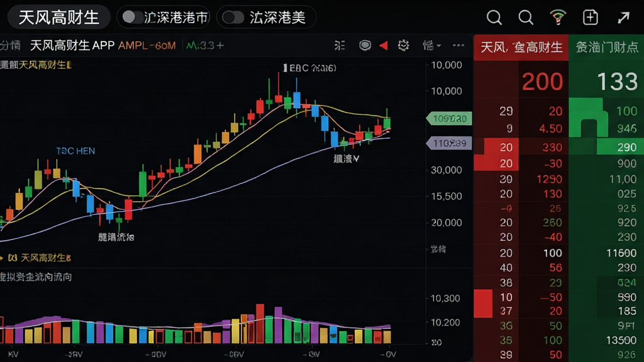This screenshot has width=644, height=362.
Task: Click the EBC annotation at chart peak
Action: pos(309,68)
